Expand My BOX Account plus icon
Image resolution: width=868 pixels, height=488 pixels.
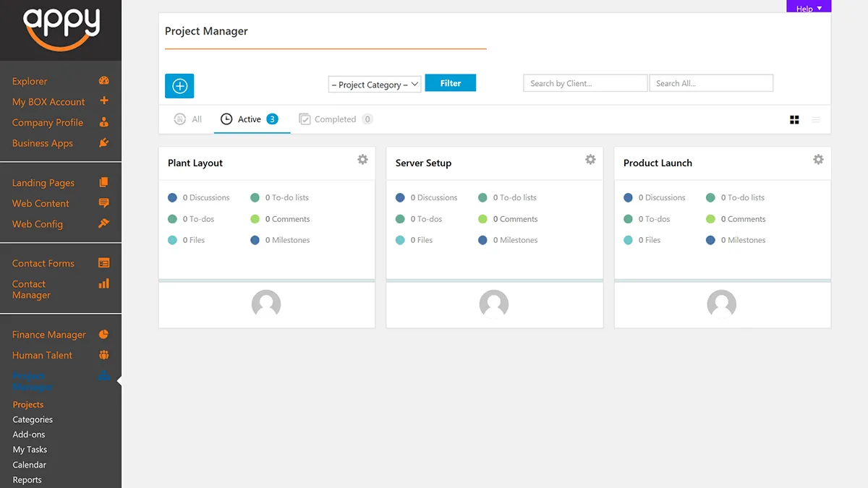[x=104, y=101]
